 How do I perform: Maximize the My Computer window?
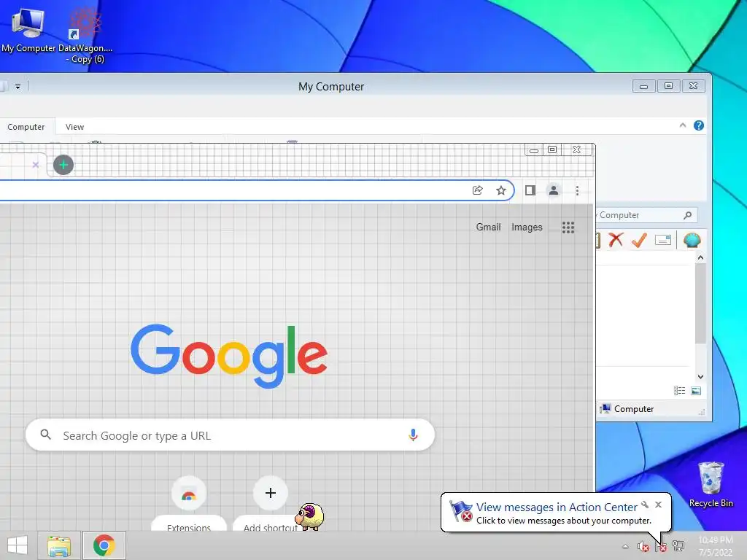(668, 86)
